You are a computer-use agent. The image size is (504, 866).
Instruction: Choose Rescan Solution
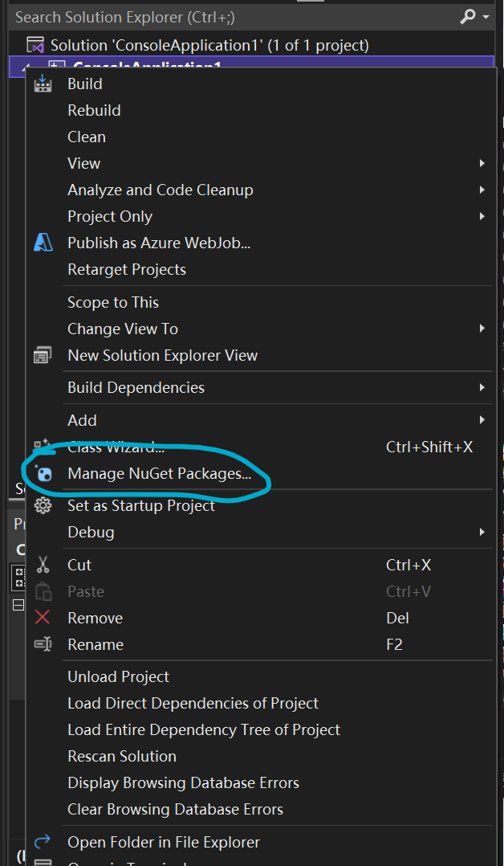click(x=121, y=756)
